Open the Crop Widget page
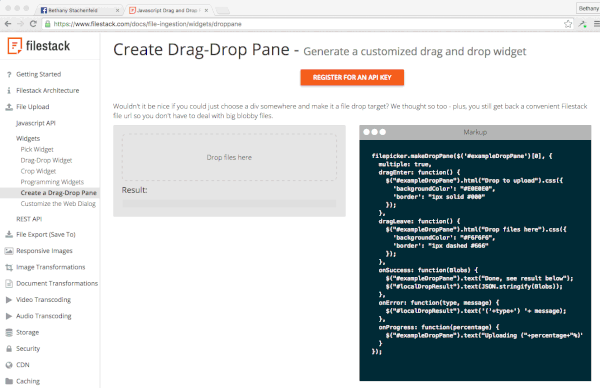Screen dimensions: 600x388 point(38,171)
